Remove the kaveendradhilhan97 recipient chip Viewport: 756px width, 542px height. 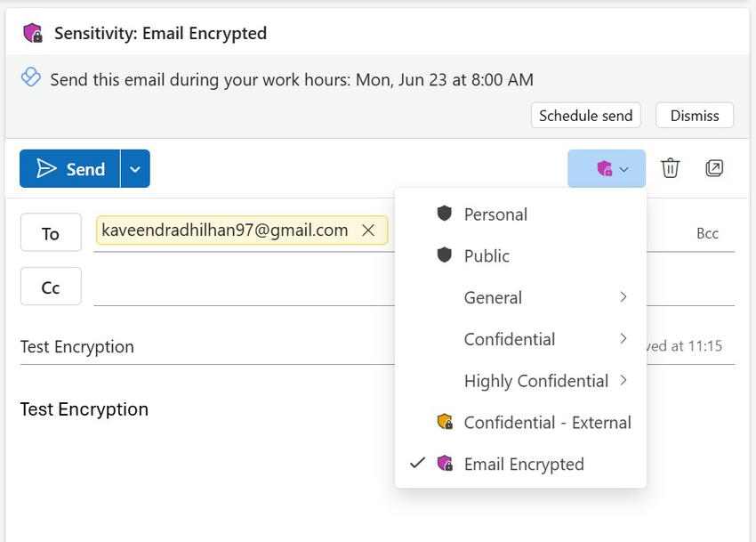point(368,230)
